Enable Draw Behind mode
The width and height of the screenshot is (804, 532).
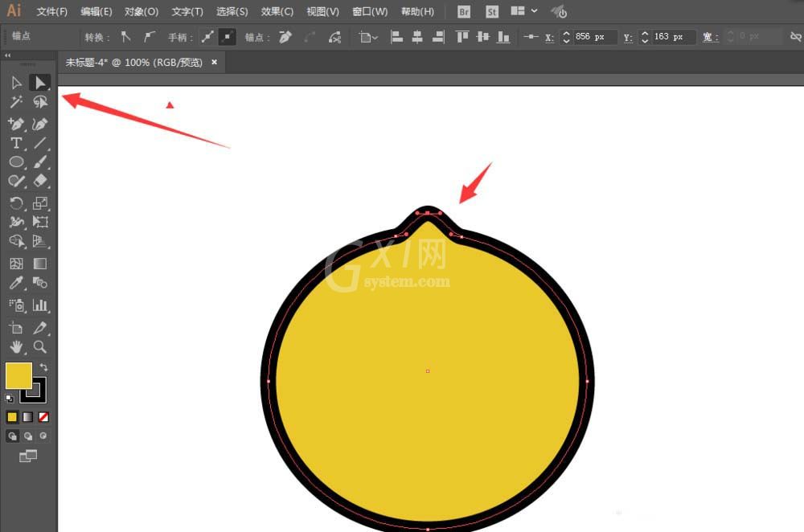27,436
